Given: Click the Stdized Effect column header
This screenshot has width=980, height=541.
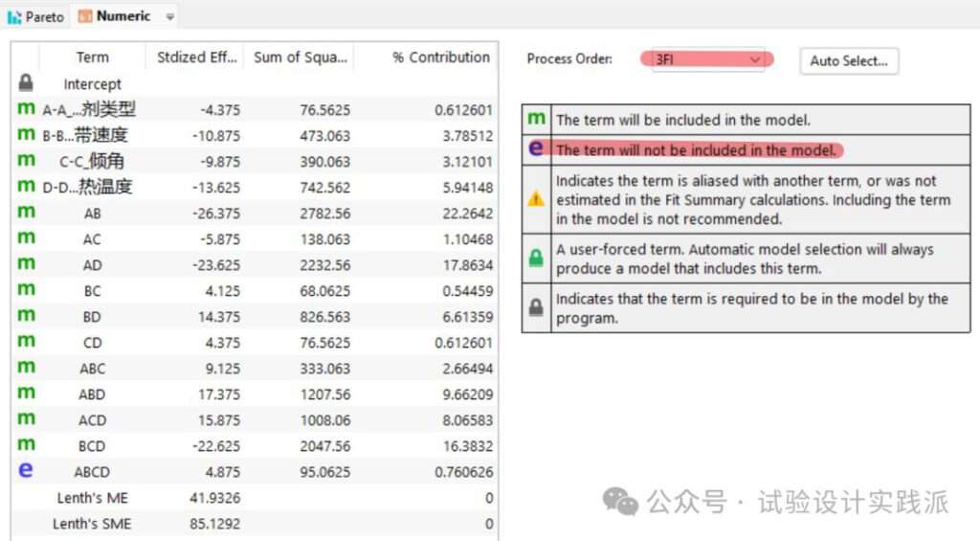Looking at the screenshot, I should pyautogui.click(x=196, y=57).
